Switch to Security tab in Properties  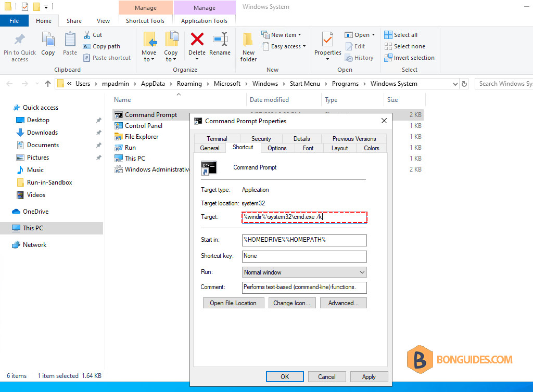point(261,139)
